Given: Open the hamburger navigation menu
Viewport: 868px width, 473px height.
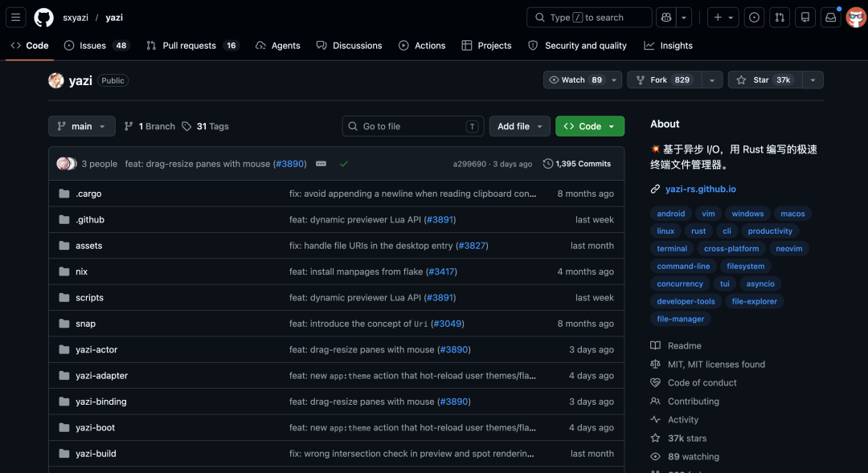Looking at the screenshot, I should tap(15, 17).
